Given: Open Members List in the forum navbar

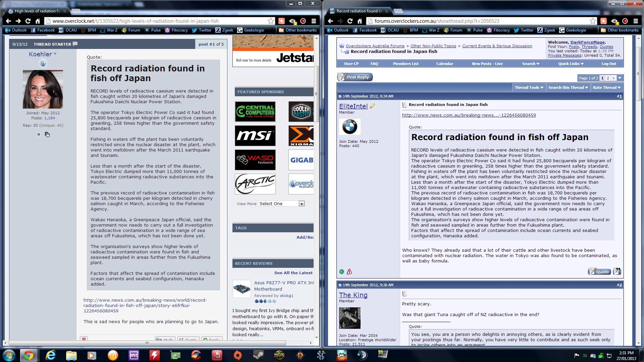Looking at the screenshot, I should [x=406, y=64].
